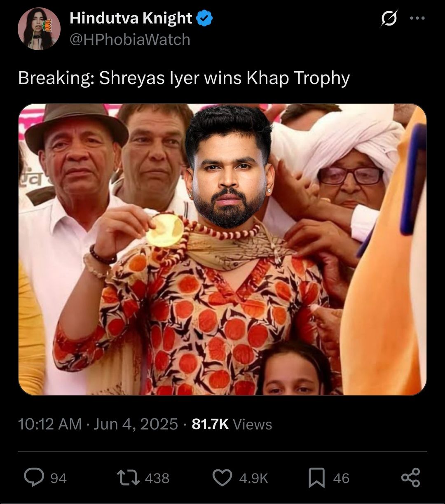This screenshot has height=504, width=445.
Task: Bookmark this post using bookmark icon
Action: coord(317,478)
